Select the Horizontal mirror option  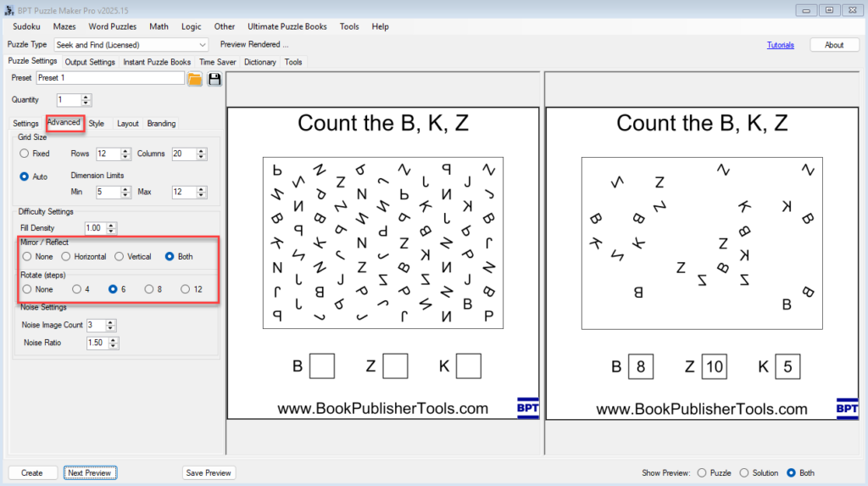pyautogui.click(x=65, y=256)
